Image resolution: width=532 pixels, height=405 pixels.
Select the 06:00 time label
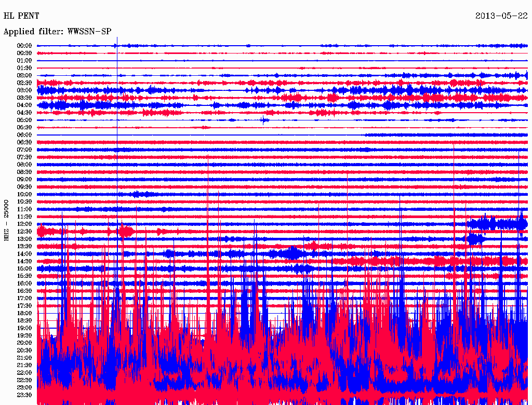24,134
